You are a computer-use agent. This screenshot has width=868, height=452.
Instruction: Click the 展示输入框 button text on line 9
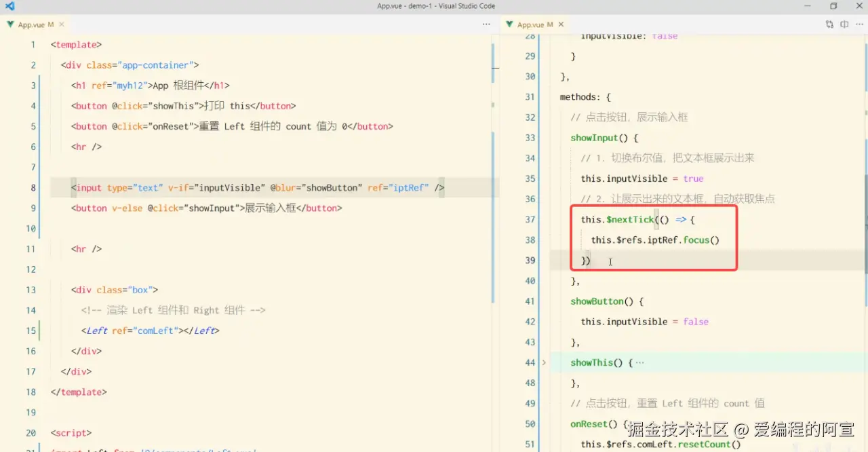[271, 208]
